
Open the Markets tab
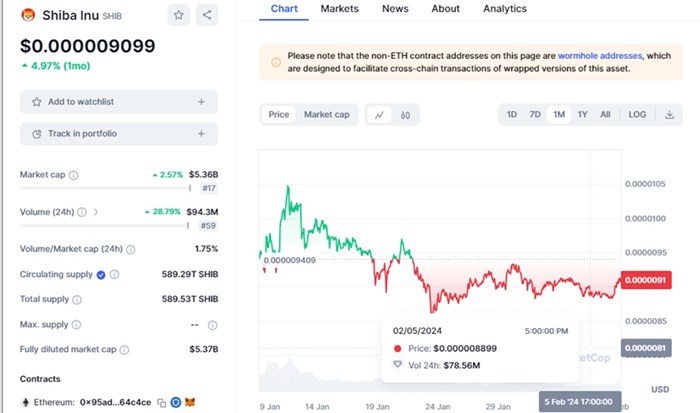point(340,9)
